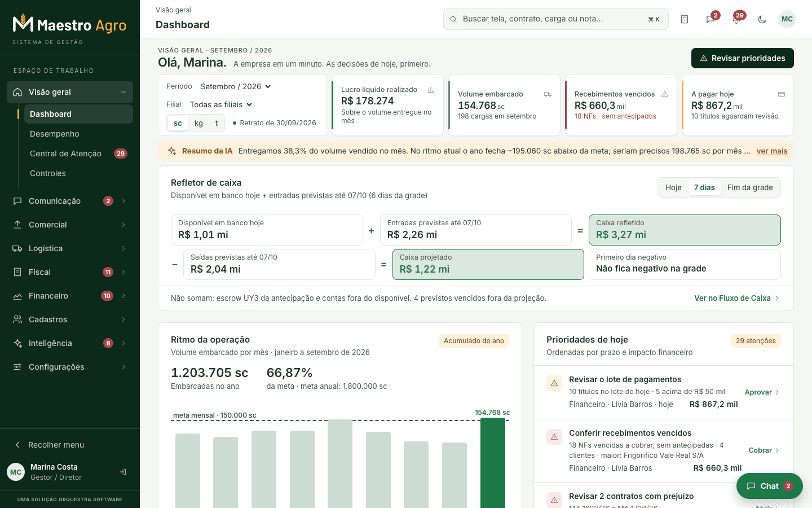Click the Financeiro chart icon in the sidebar
The image size is (812, 508).
tap(17, 296)
